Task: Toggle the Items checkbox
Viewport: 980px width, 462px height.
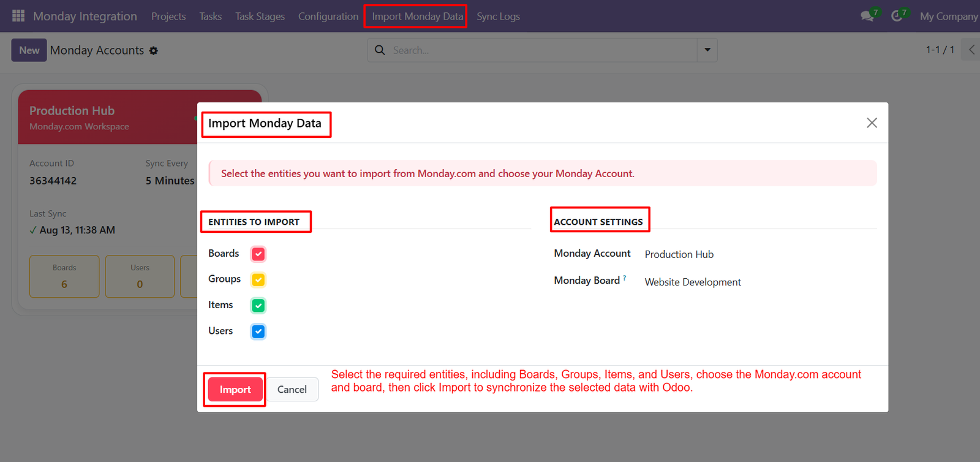Action: [258, 305]
